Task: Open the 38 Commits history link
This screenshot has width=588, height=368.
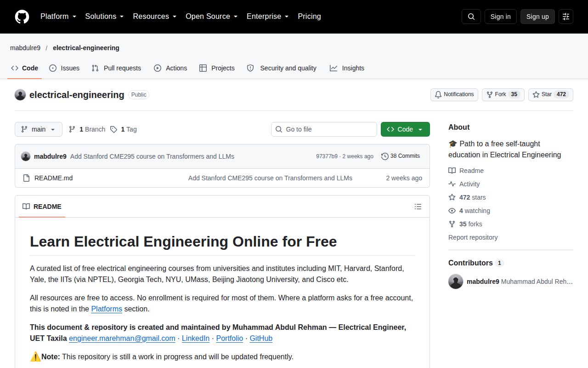Action: 401,156
